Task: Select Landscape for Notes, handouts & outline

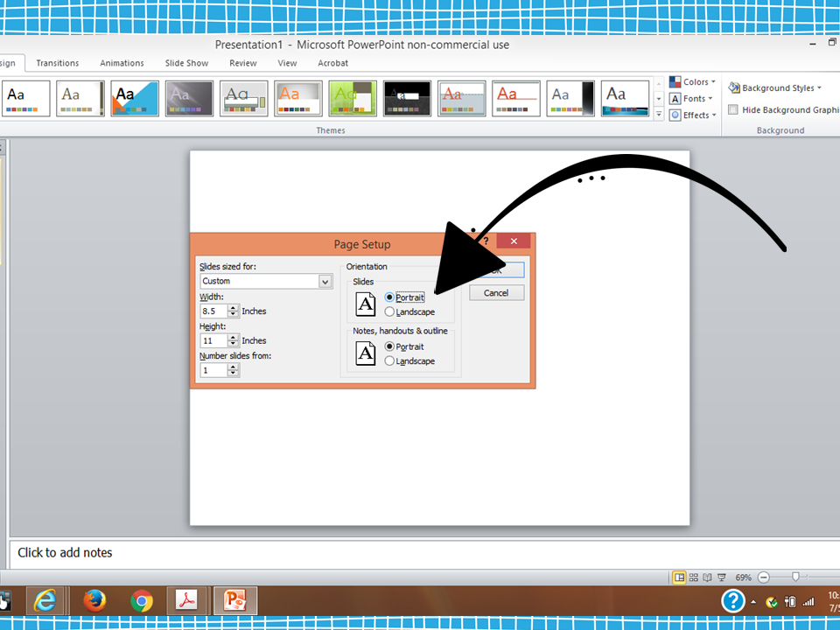Action: point(389,361)
